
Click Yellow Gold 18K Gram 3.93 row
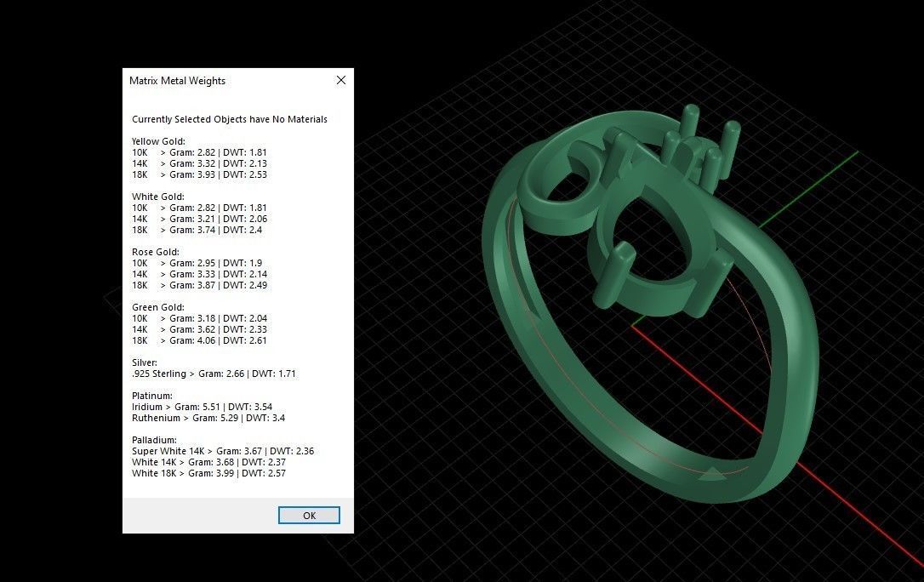tap(199, 175)
